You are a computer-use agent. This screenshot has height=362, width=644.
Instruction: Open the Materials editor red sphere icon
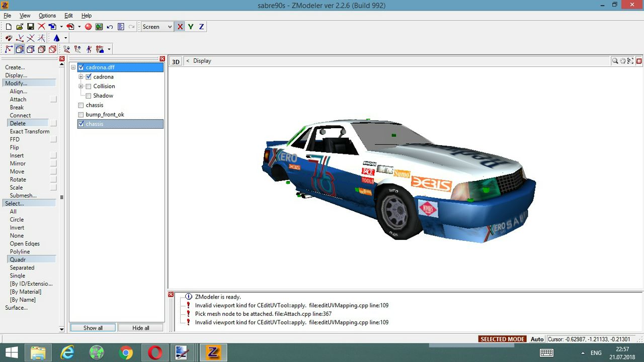click(x=88, y=27)
